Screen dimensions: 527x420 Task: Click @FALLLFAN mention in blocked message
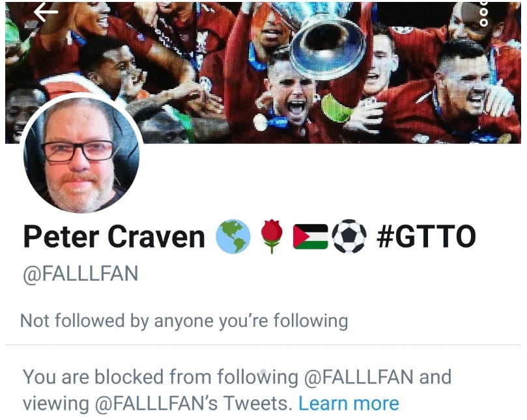click(359, 377)
